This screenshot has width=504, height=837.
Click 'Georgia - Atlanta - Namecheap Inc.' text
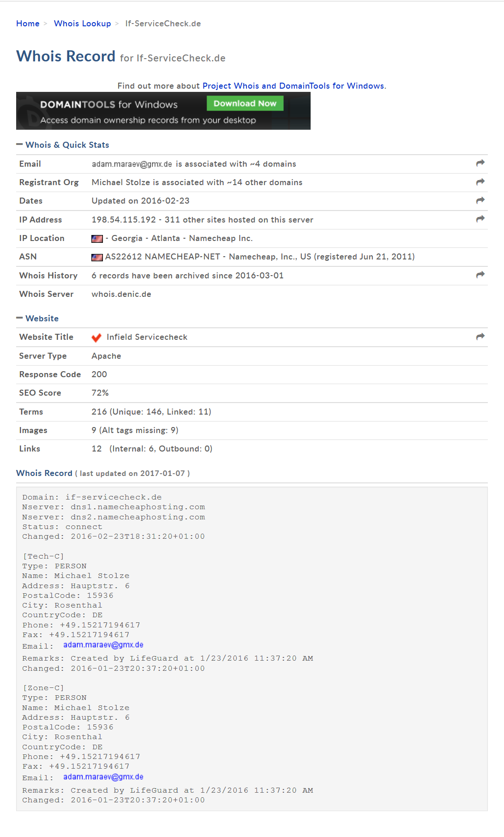click(x=182, y=238)
